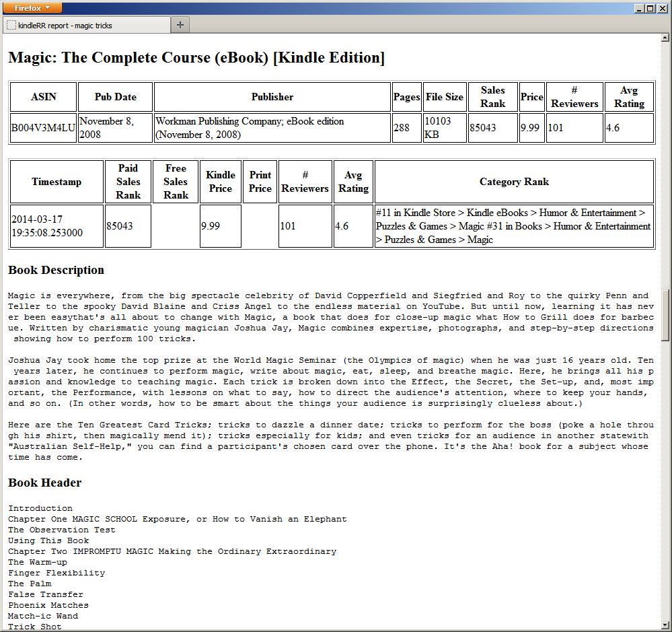The image size is (672, 632).
Task: Click the 'Finger Flexibility' line
Action: coord(57,573)
